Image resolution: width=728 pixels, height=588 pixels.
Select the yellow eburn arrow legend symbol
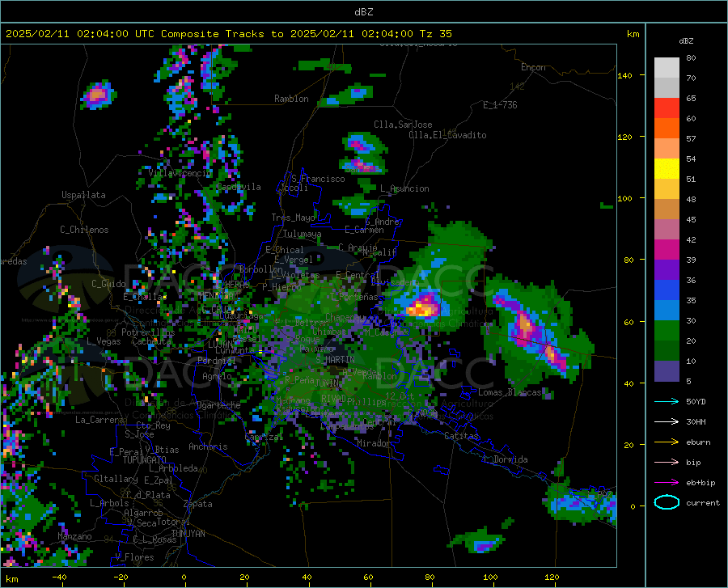tap(667, 442)
